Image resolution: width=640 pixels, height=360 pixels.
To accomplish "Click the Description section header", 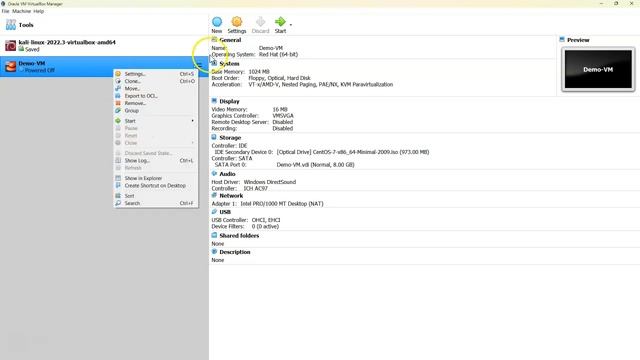I will [235, 252].
